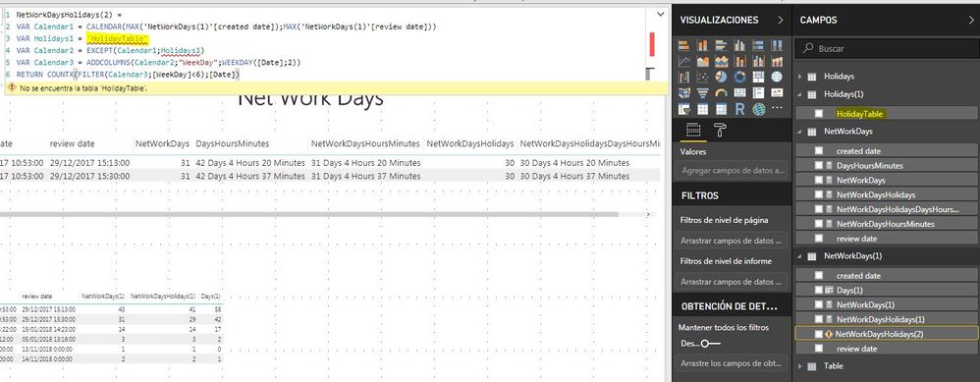Expand the Holidays table in Campos
Image resolution: width=980 pixels, height=382 pixels.
[800, 77]
